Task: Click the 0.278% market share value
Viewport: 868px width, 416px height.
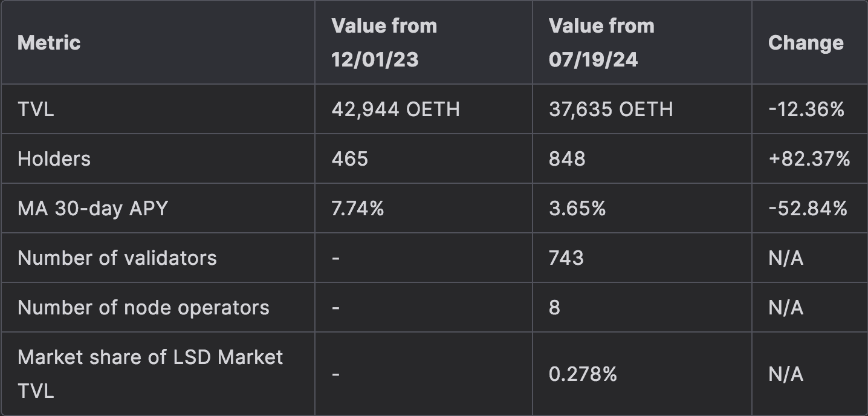Action: [x=583, y=374]
